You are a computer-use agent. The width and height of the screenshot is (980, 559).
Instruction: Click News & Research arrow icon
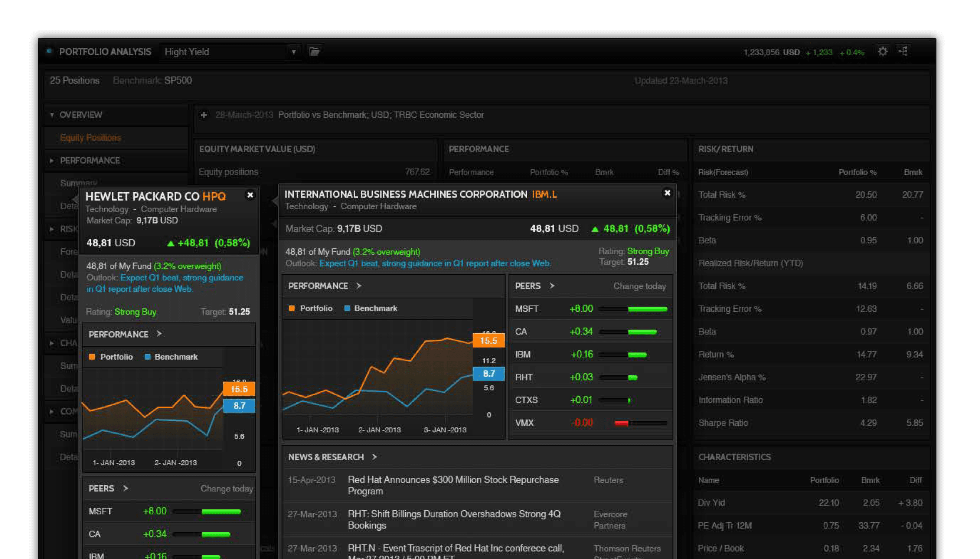click(x=374, y=457)
